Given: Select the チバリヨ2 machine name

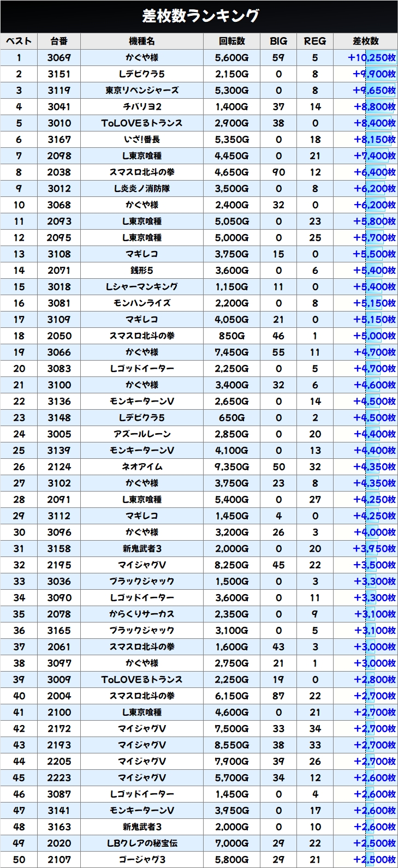Looking at the screenshot, I should (142, 107).
